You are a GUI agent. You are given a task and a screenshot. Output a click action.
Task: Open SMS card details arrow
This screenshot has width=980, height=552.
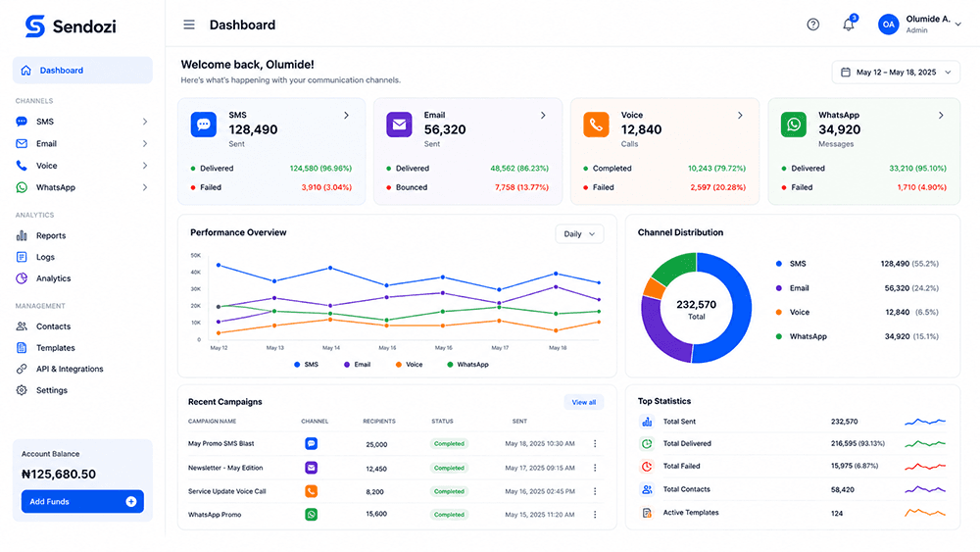[x=346, y=116]
